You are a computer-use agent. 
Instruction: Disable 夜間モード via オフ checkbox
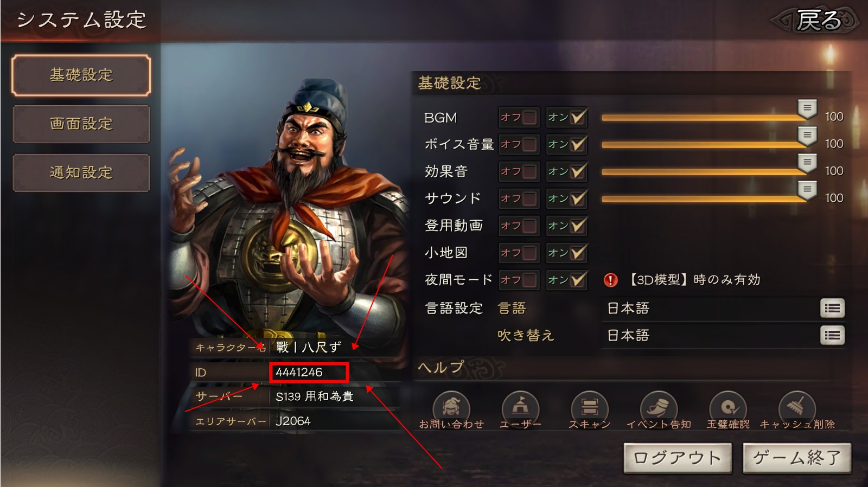click(519, 280)
